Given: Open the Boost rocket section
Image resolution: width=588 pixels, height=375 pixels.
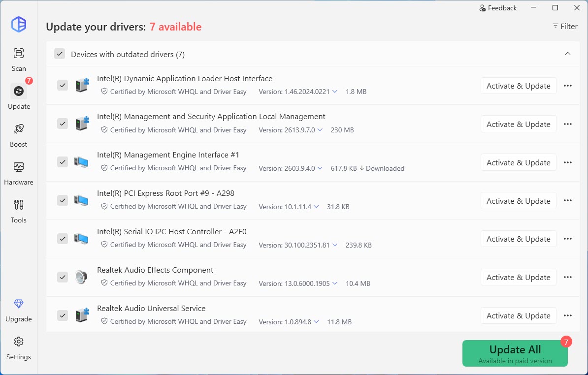Looking at the screenshot, I should (x=18, y=135).
